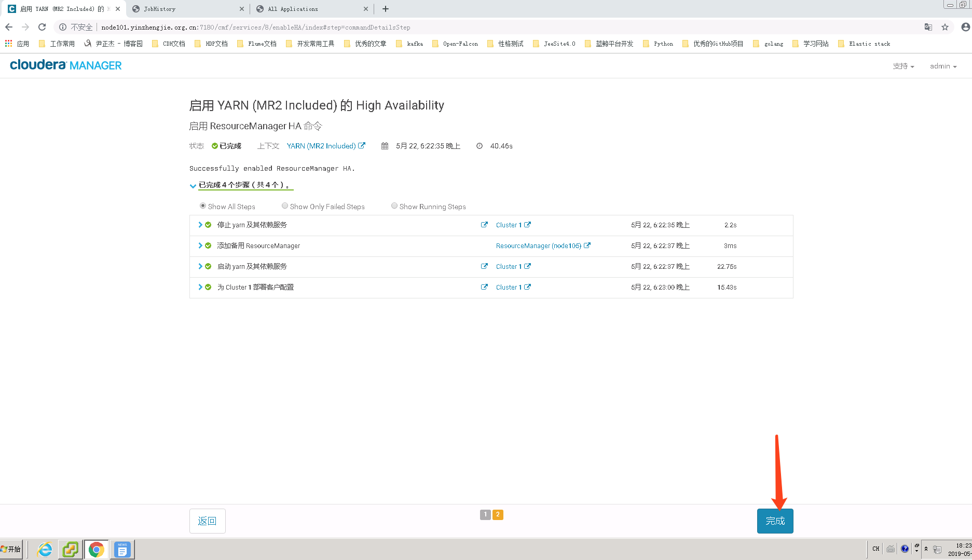Expand the deploy client configuration step
The height and width of the screenshot is (560, 972).
coord(200,287)
